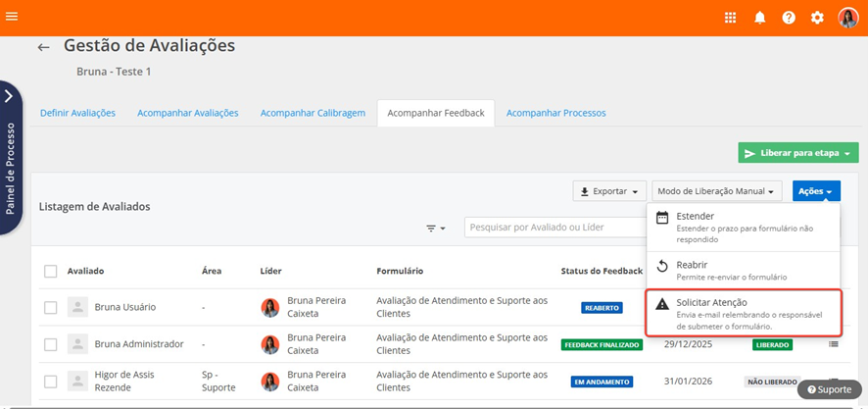Viewport: 868px width, 409px height.
Task: Open the help question mark icon
Action: click(789, 18)
